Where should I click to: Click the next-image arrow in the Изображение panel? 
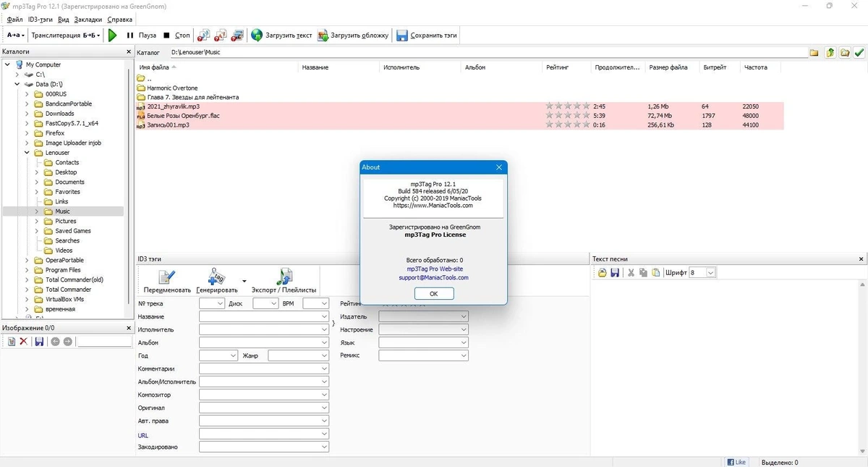pos(68,342)
